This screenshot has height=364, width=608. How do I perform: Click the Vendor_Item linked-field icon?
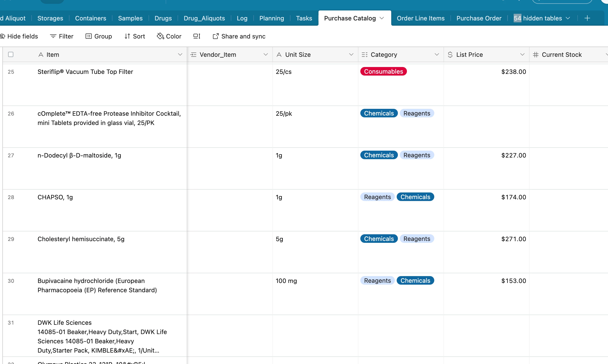pos(193,54)
